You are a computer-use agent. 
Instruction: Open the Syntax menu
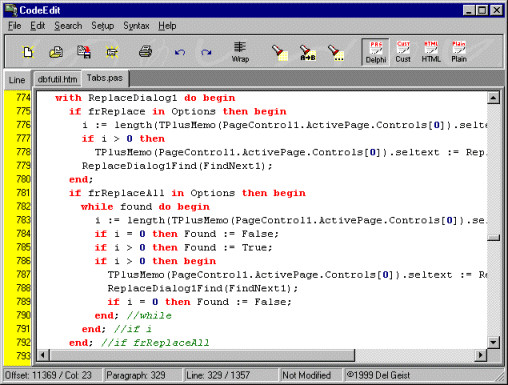coord(136,26)
